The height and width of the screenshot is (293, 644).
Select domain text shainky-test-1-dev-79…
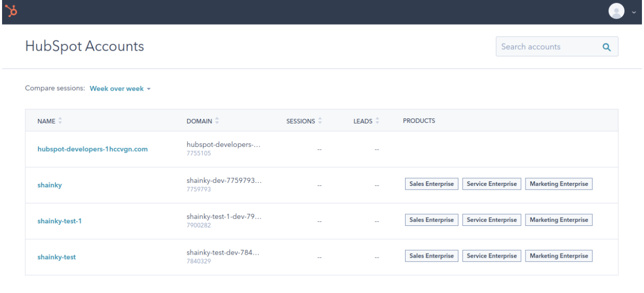[x=225, y=217]
